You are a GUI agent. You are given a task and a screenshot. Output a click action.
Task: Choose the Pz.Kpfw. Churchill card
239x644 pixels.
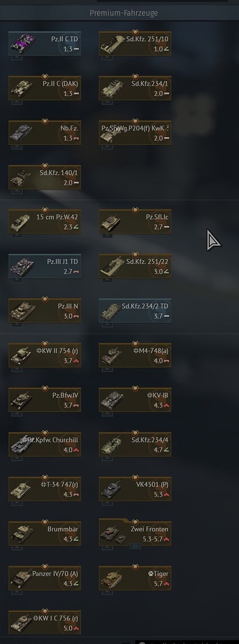44,444
